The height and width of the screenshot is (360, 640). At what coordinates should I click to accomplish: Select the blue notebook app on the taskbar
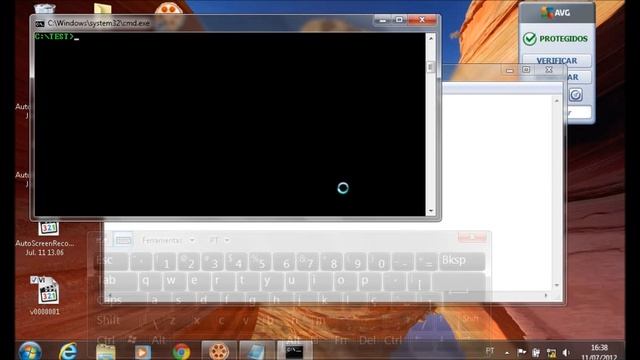point(257,351)
